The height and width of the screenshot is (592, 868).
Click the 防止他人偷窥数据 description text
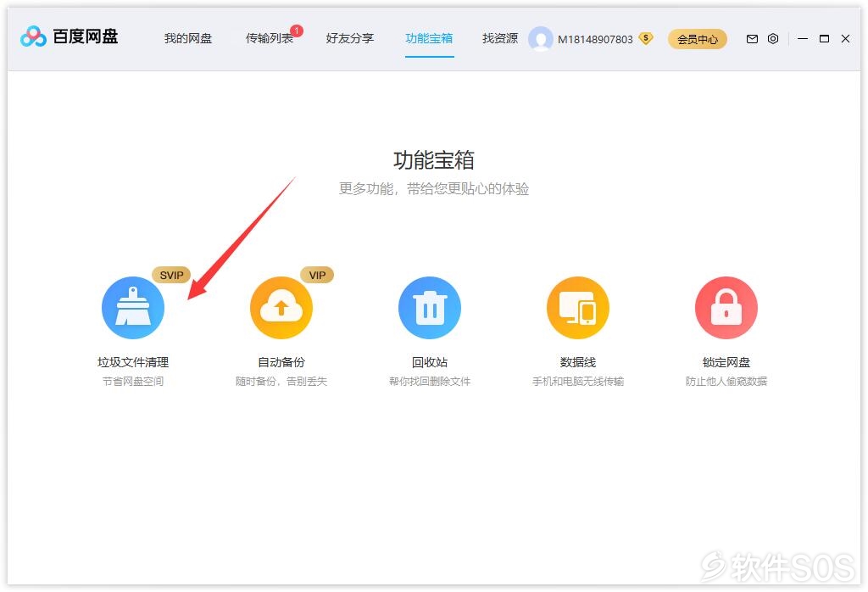pos(726,381)
